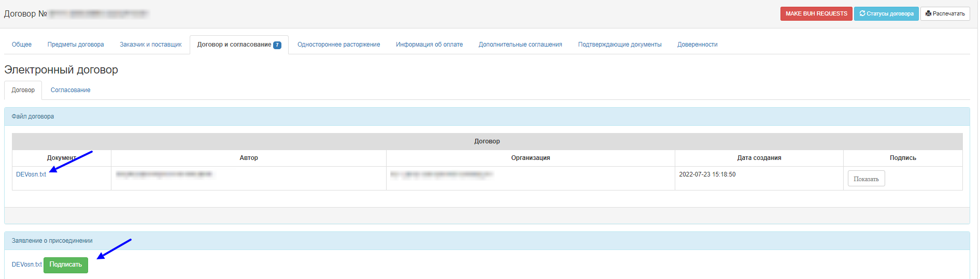Go to the Доверенности tab
The width and height of the screenshot is (980, 279).
coord(697,45)
